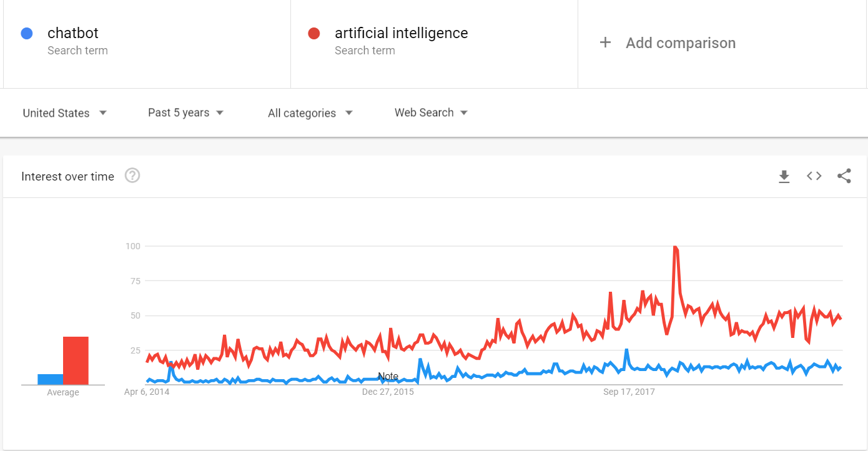Click the red artificial intelligence dot
Screen dimensions: 868x451
coord(313,33)
